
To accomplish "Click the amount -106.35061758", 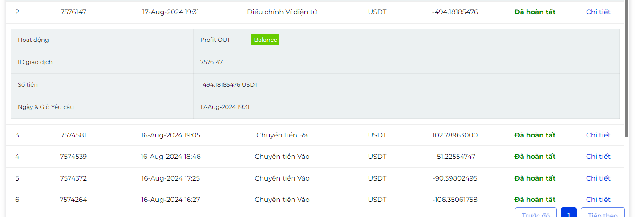I will point(455,200).
